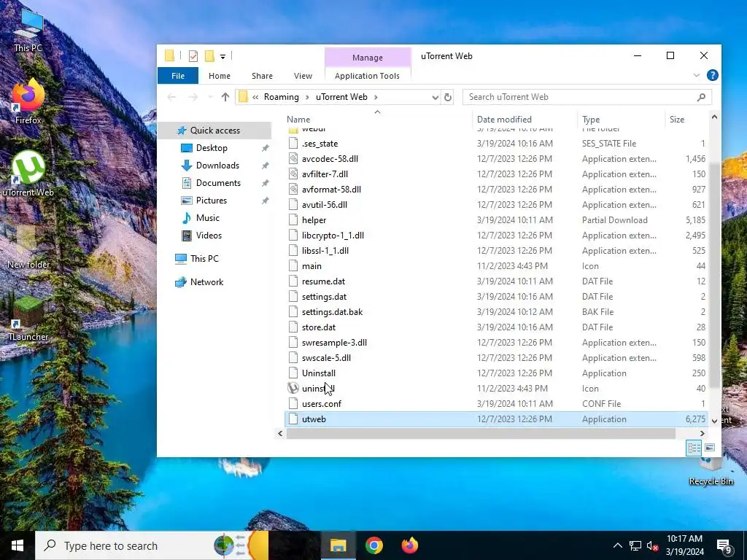Sort files by Type column

pyautogui.click(x=591, y=120)
